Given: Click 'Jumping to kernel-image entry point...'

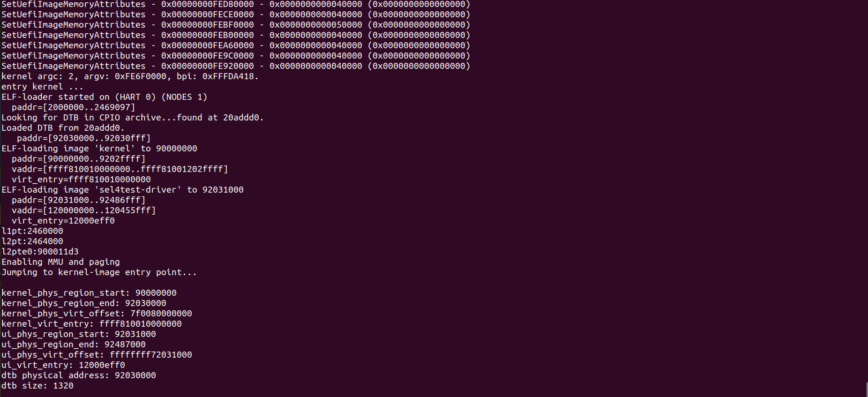Looking at the screenshot, I should point(99,272).
